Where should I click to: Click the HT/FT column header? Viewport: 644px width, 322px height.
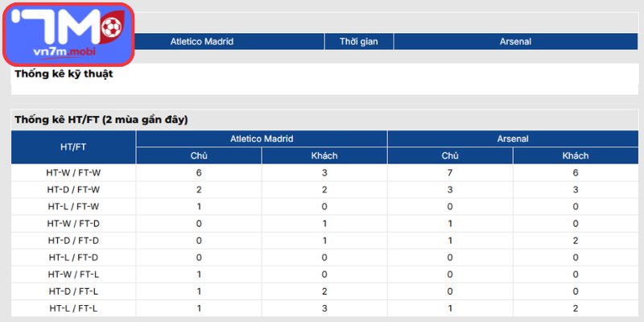point(73,147)
